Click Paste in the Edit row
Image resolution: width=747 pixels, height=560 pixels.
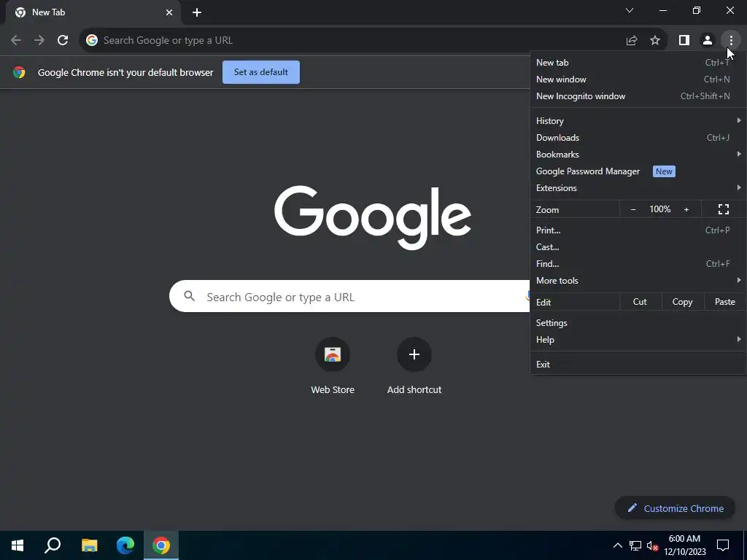(x=725, y=302)
